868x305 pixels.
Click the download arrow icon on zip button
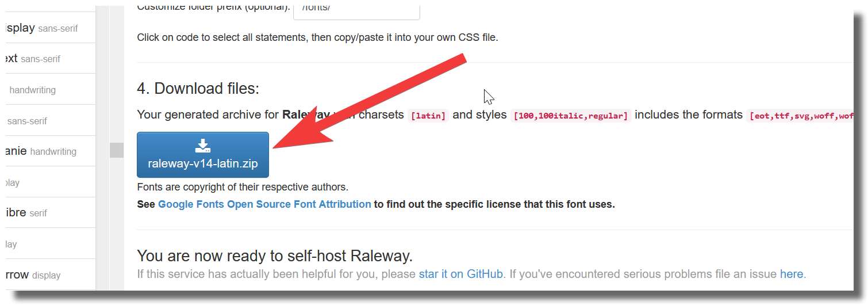click(x=202, y=146)
